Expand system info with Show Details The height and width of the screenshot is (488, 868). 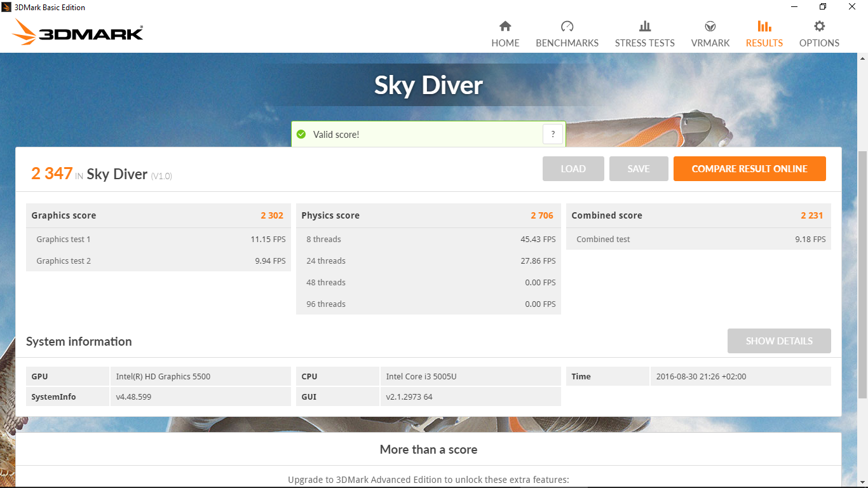click(778, 341)
